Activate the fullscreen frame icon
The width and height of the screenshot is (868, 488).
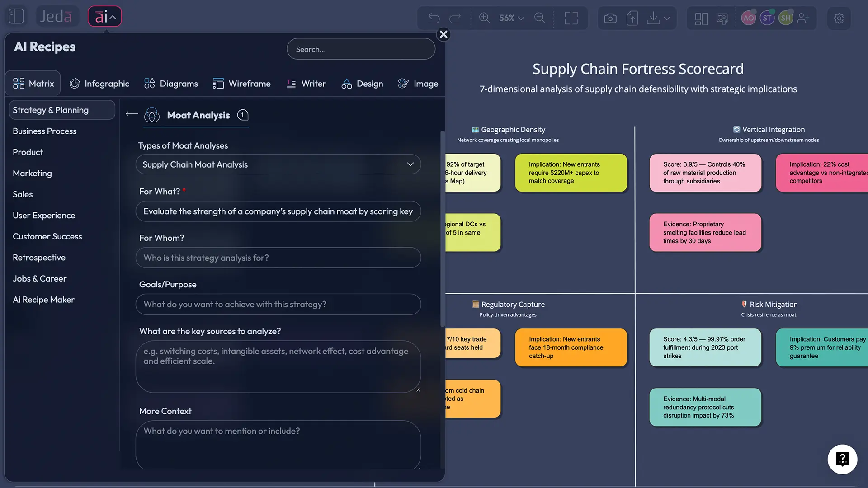(571, 18)
